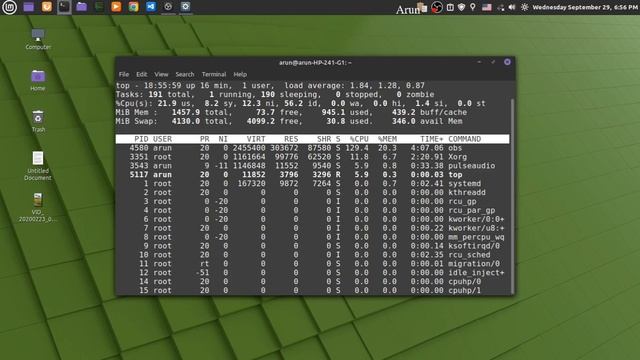Open the terminal View menu
The image size is (640, 360).
[161, 74]
